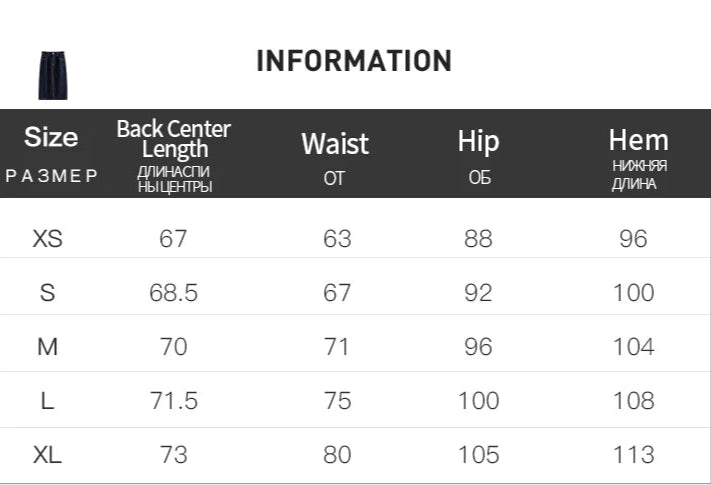The width and height of the screenshot is (711, 485).
Task: Click the 68.5 back length value
Action: click(x=173, y=293)
